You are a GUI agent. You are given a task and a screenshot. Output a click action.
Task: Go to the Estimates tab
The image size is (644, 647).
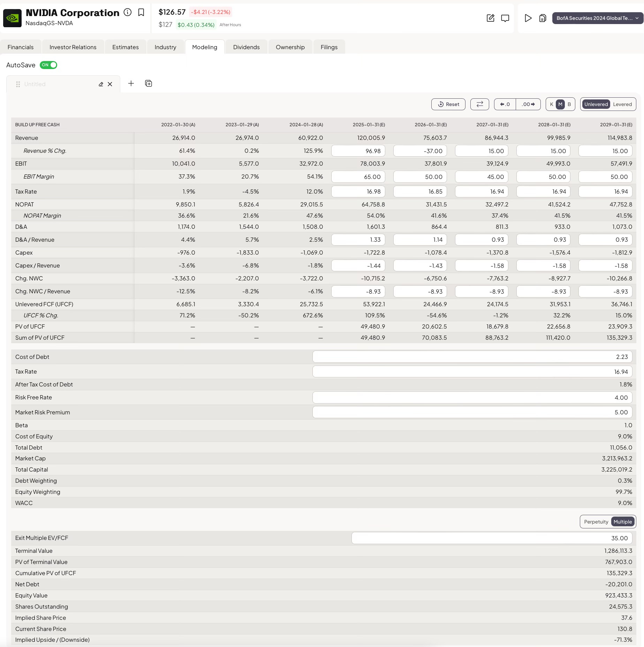click(126, 47)
